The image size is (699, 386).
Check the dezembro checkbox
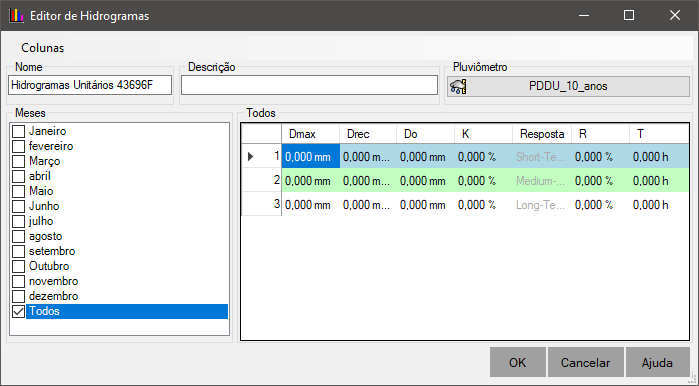[18, 296]
